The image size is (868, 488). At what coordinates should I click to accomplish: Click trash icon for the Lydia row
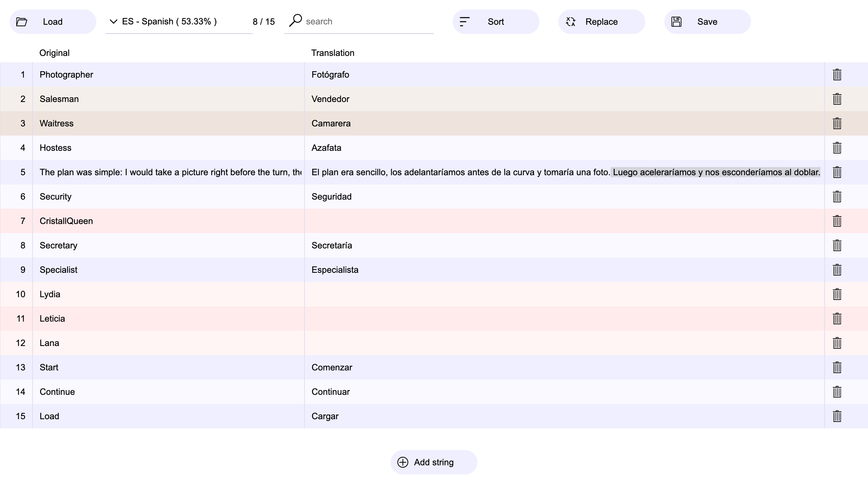[837, 294]
